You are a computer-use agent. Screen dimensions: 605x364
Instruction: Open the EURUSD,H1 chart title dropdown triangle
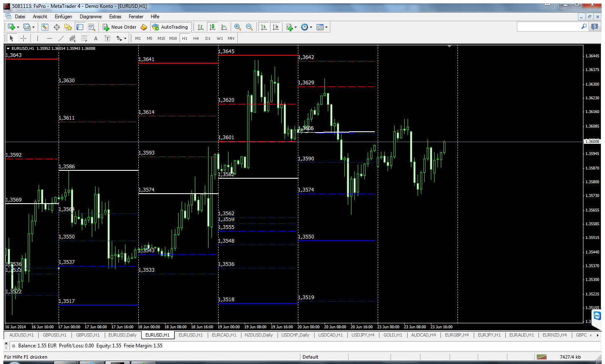click(x=8, y=49)
